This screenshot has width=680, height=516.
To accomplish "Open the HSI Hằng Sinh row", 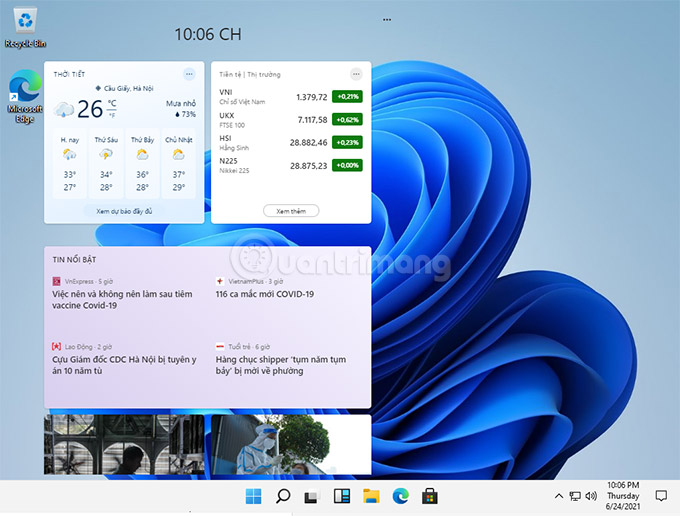I will 291,142.
